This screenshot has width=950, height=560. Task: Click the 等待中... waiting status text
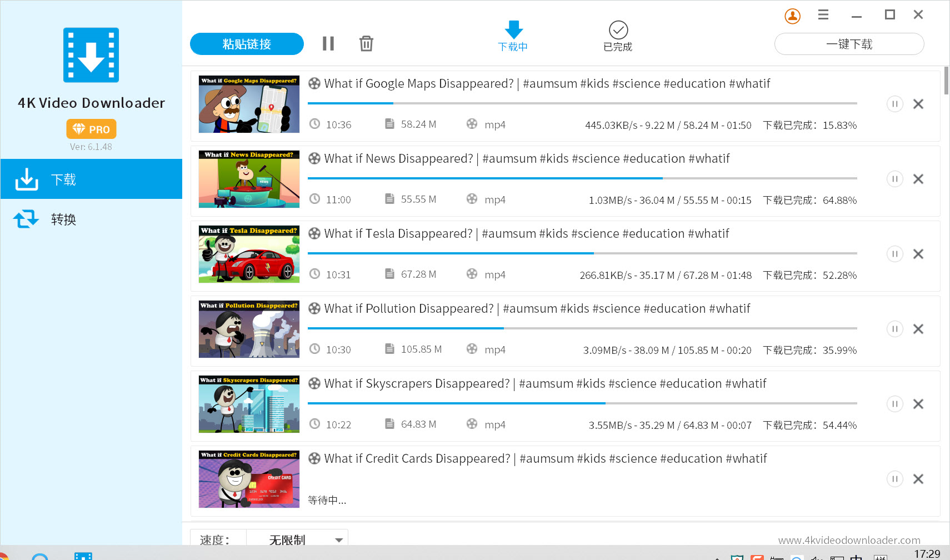pos(327,500)
